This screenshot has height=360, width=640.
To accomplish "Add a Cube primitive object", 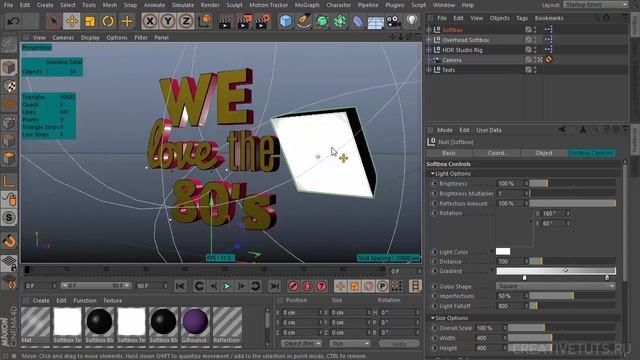I will click(x=286, y=21).
